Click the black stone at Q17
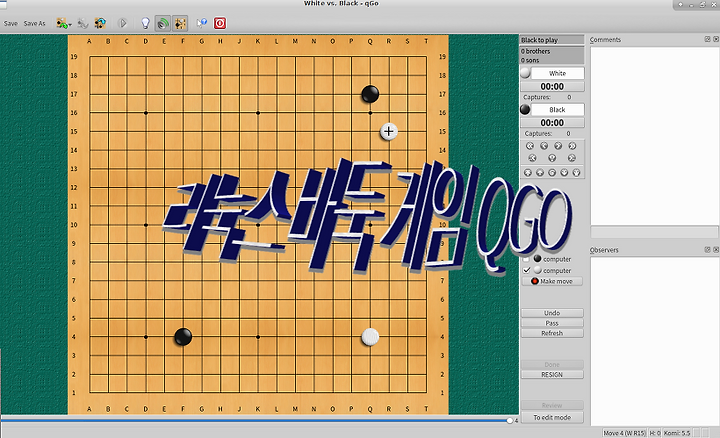The height and width of the screenshot is (438, 720). (370, 94)
